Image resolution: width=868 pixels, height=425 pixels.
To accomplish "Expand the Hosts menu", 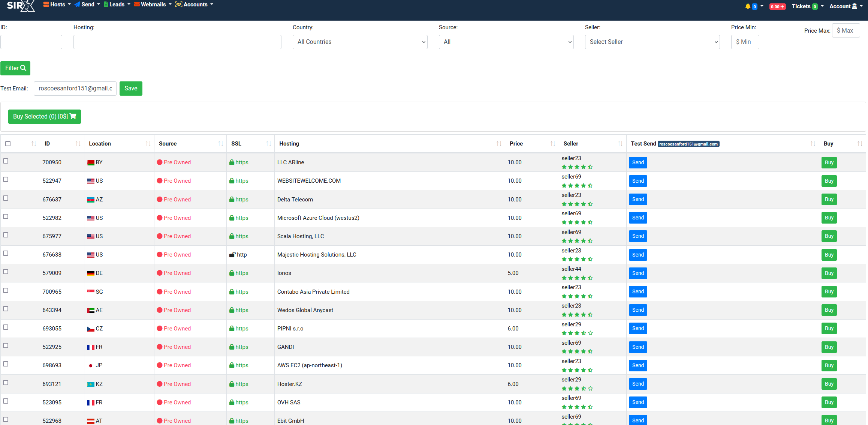I will [57, 5].
